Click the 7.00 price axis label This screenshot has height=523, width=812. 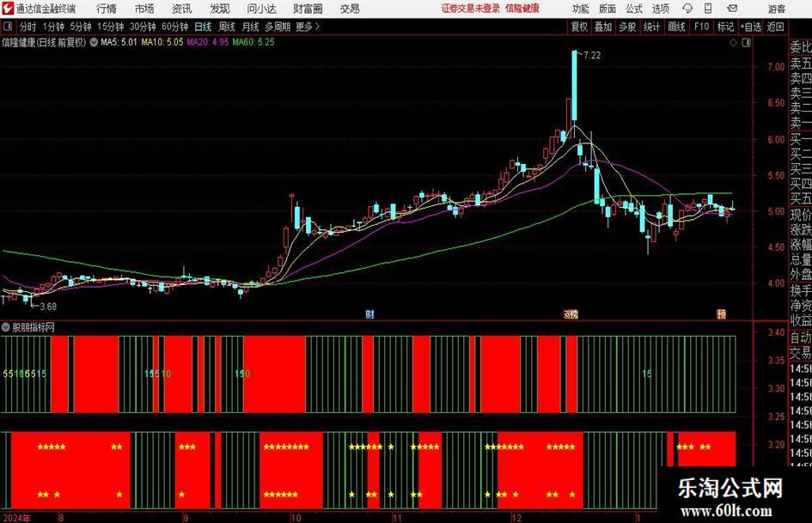tap(776, 67)
